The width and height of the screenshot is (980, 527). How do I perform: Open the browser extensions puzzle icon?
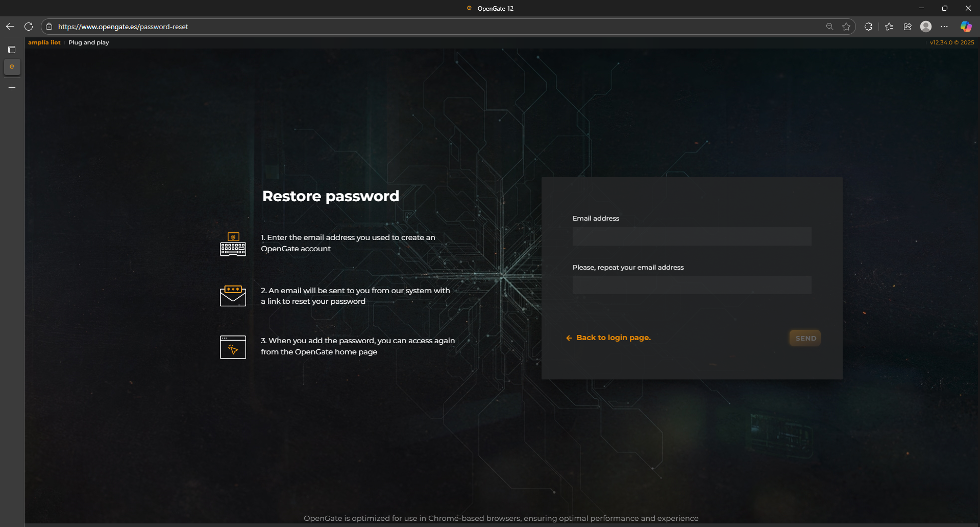point(868,27)
